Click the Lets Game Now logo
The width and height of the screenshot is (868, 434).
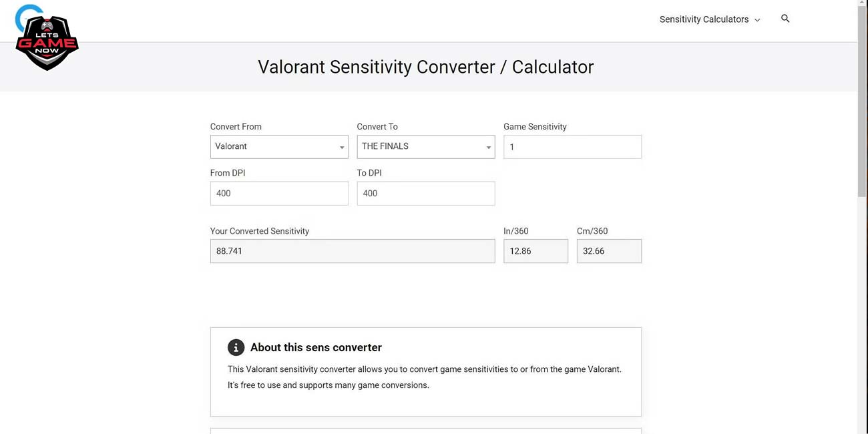click(47, 38)
